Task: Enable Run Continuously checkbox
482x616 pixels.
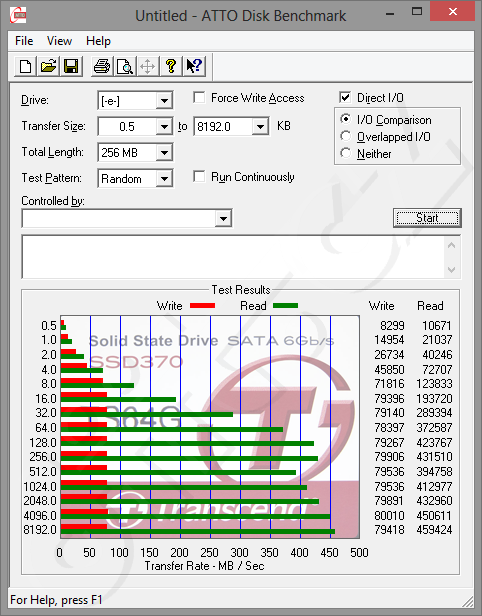Action: pyautogui.click(x=199, y=177)
